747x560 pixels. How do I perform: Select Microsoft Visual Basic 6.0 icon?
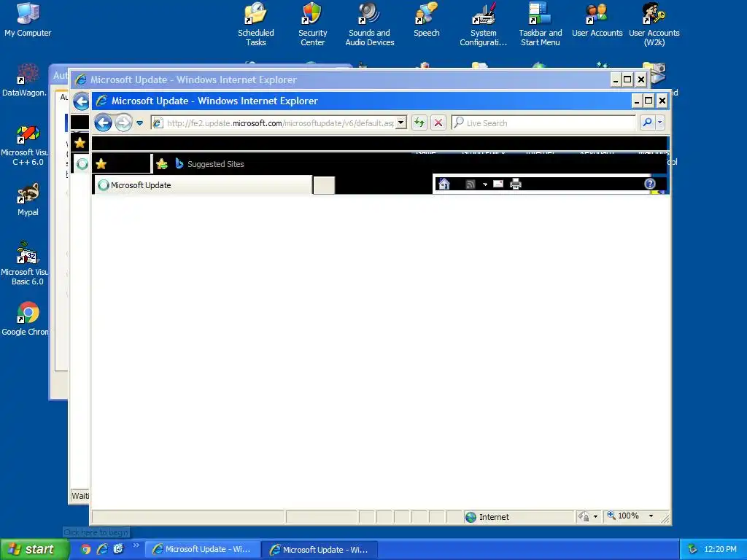(25, 264)
